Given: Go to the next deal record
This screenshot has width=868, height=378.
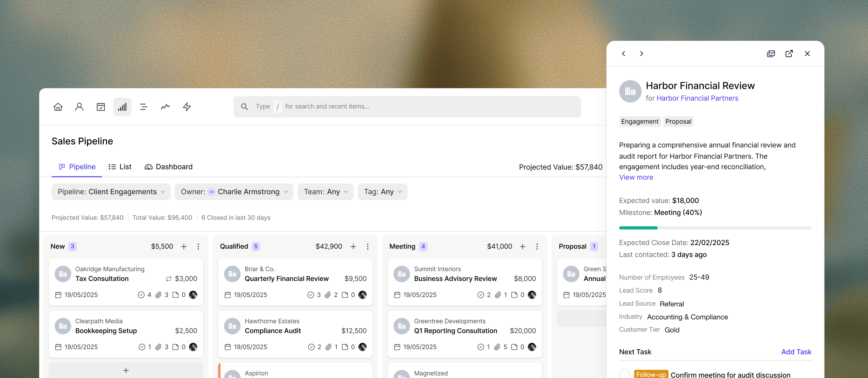Looking at the screenshot, I should [642, 54].
